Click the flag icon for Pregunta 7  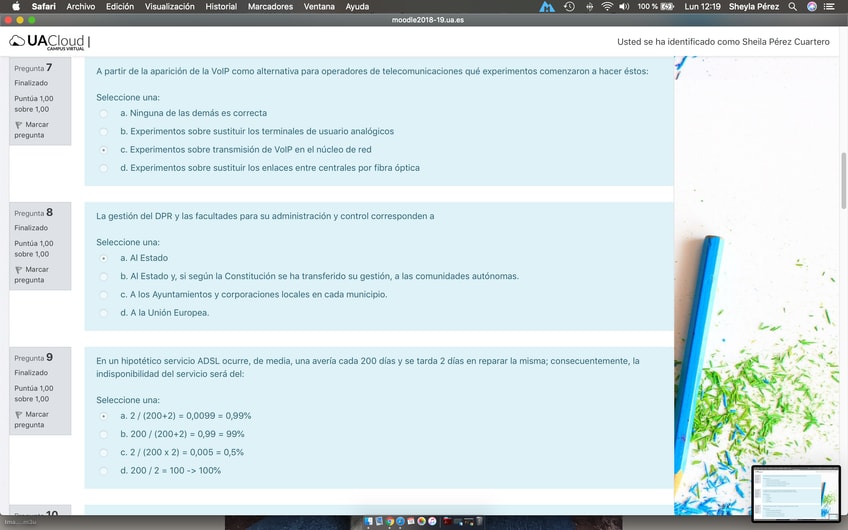tap(18, 125)
